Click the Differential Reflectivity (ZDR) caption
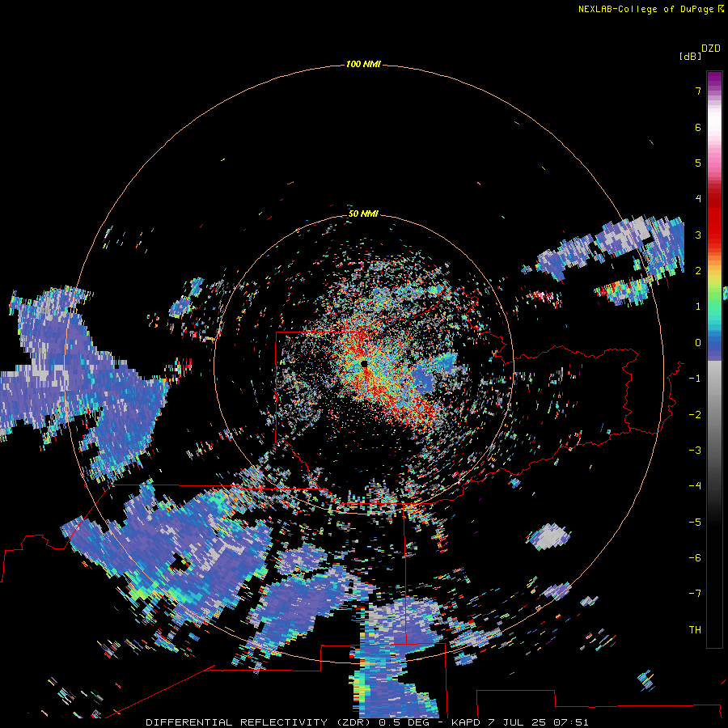This screenshot has height=728, width=728. click(x=258, y=722)
